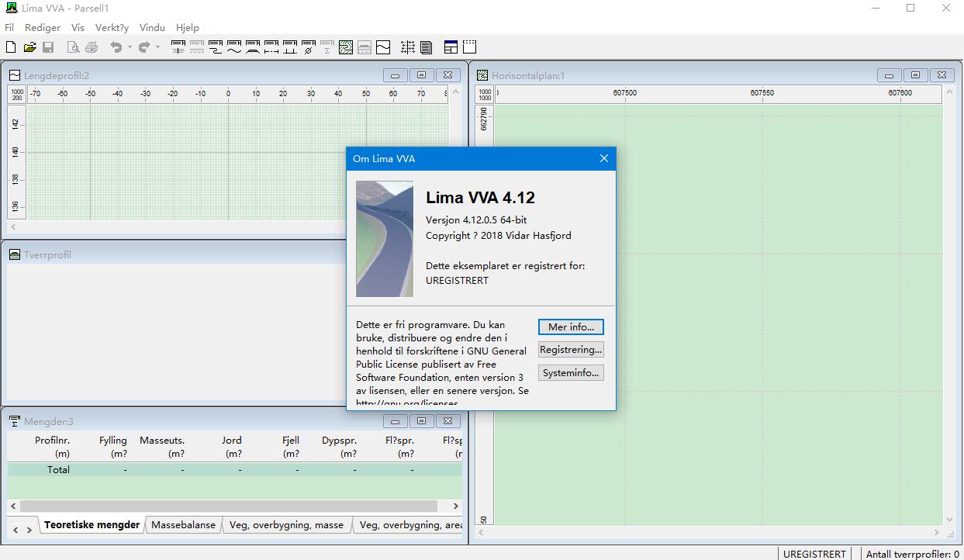Click UREGISTRERT in the status bar
Image resolution: width=964 pixels, height=560 pixels.
click(814, 554)
